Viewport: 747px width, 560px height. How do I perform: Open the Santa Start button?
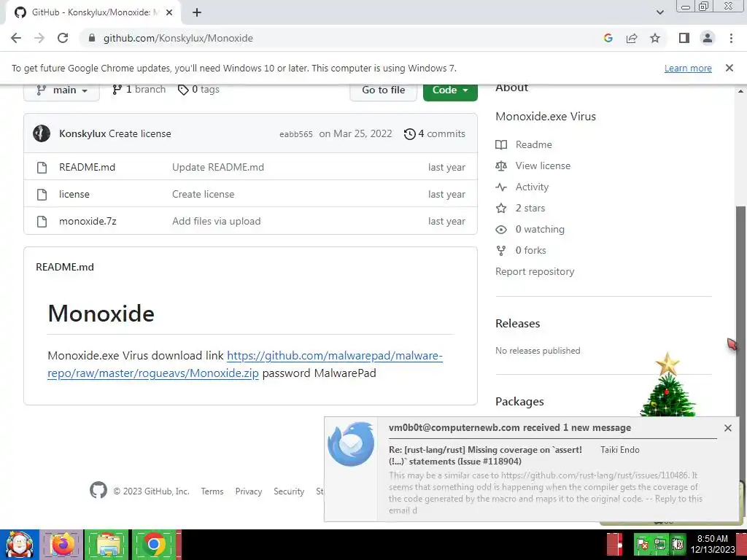point(19,545)
